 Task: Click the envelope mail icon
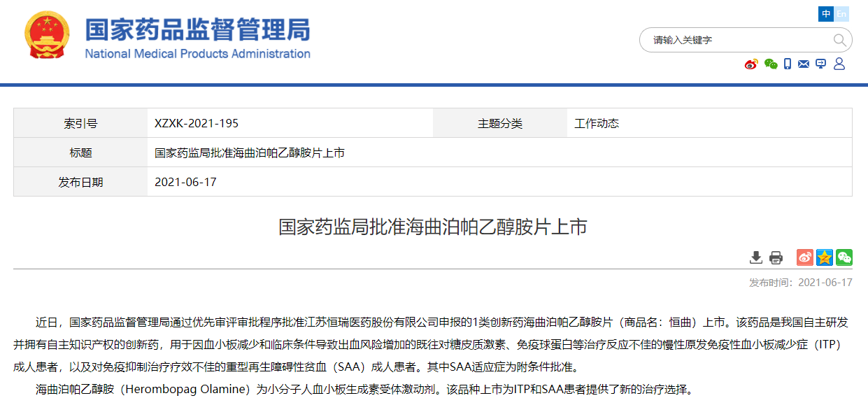[804, 64]
